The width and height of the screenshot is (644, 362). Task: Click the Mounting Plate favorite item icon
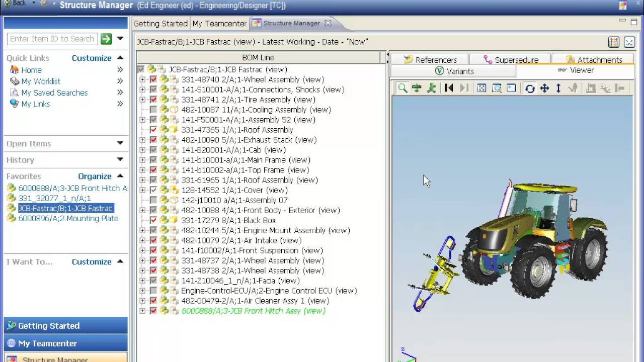11,218
